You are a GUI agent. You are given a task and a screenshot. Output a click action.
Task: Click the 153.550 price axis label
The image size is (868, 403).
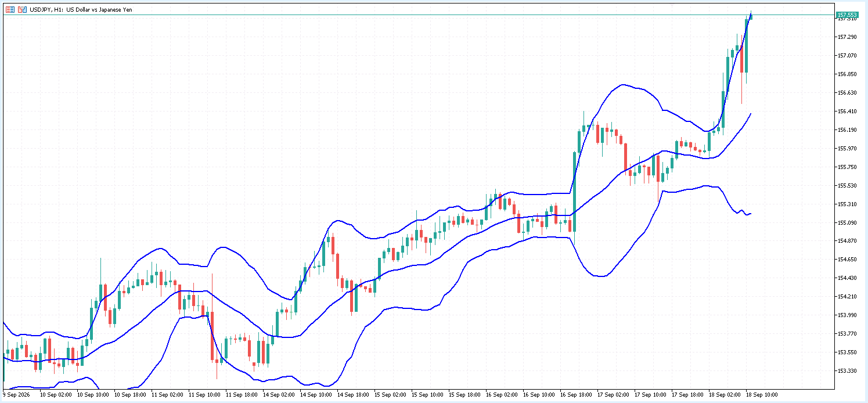click(848, 352)
